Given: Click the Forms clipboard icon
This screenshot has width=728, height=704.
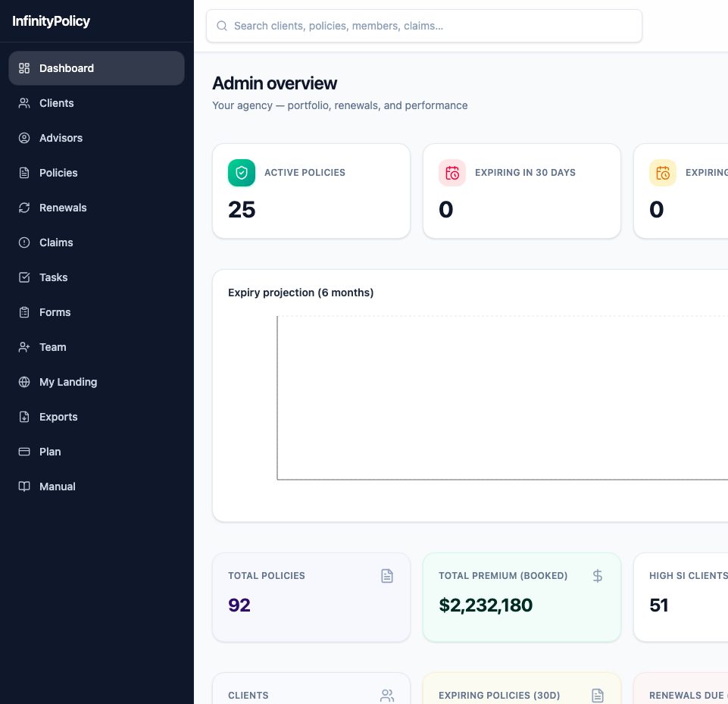Looking at the screenshot, I should [x=24, y=312].
